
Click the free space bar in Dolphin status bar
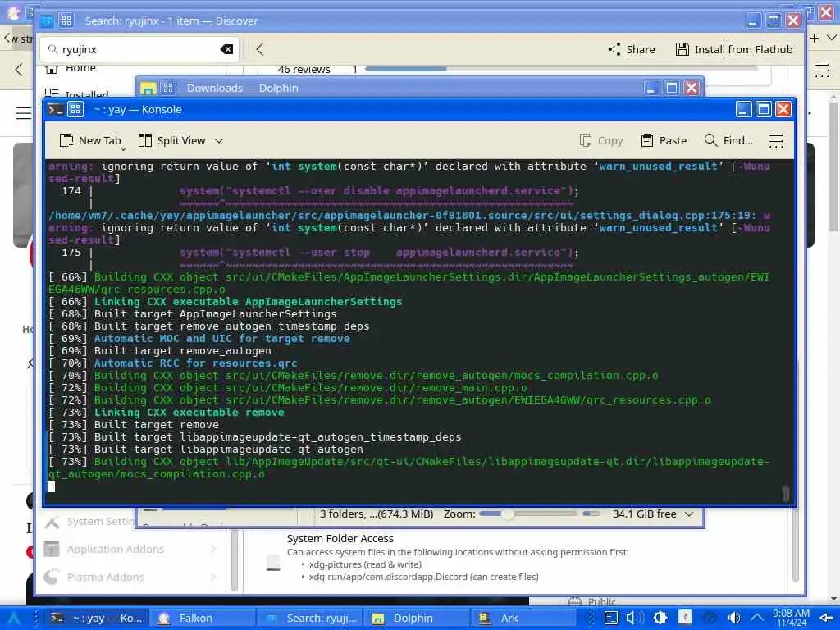tap(592, 514)
